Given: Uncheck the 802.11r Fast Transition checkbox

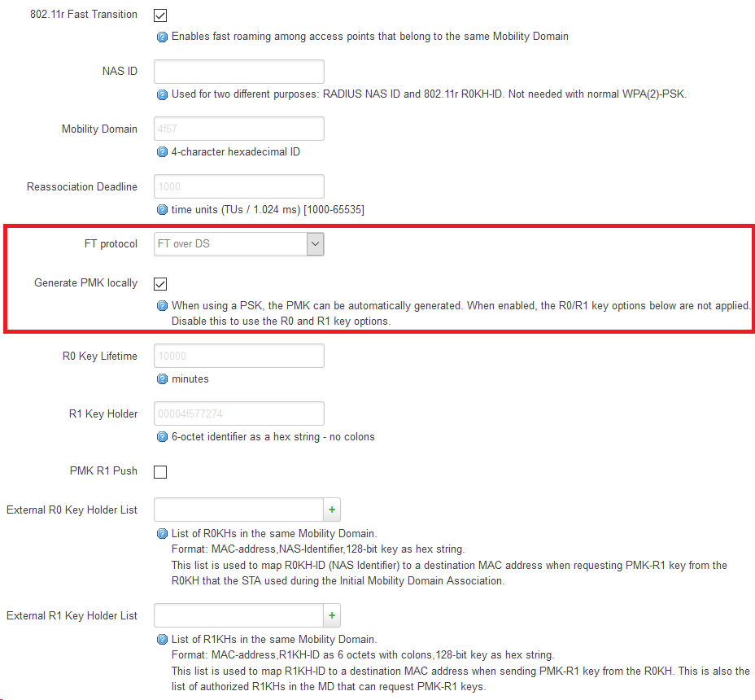Looking at the screenshot, I should tap(160, 15).
